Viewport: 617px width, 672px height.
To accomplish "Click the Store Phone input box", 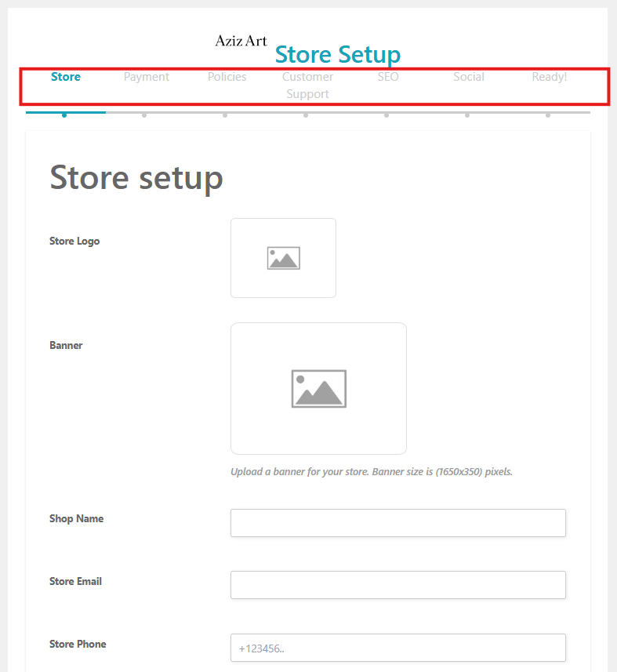I will coord(397,648).
